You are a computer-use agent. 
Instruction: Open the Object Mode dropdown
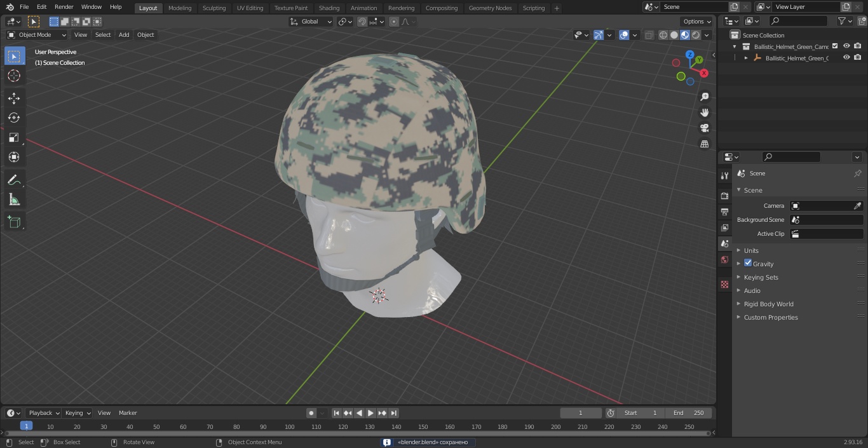tap(37, 35)
